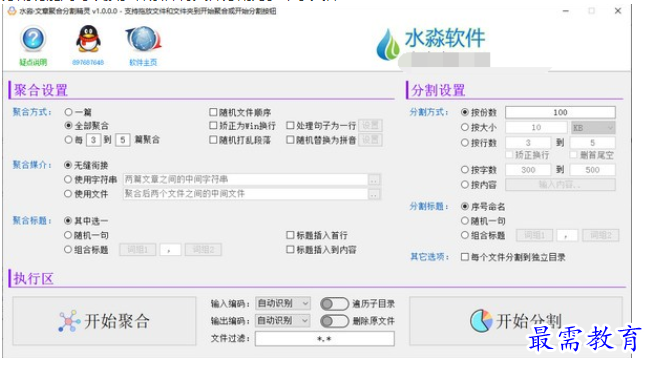This screenshot has width=650, height=370.
Task: Click browse button next to middle-file field
Action: (x=374, y=194)
